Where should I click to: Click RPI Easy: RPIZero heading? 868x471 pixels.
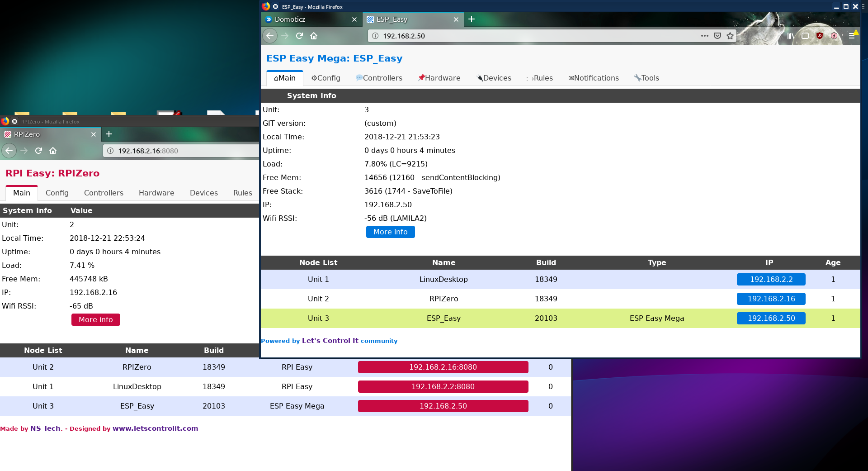tap(52, 173)
